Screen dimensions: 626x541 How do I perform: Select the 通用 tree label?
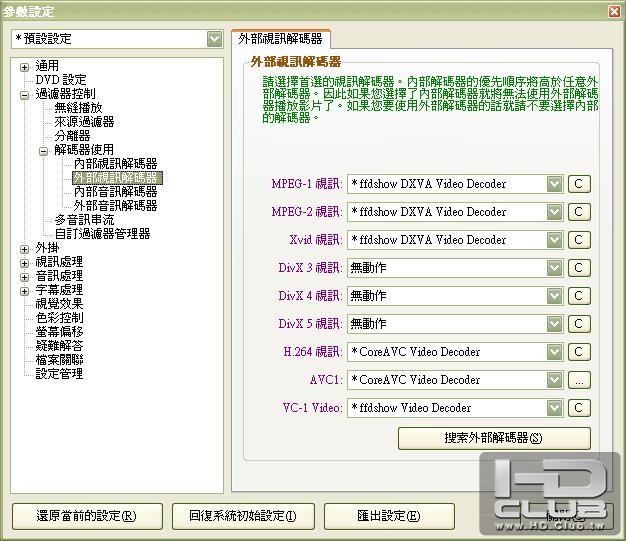pyautogui.click(x=47, y=66)
